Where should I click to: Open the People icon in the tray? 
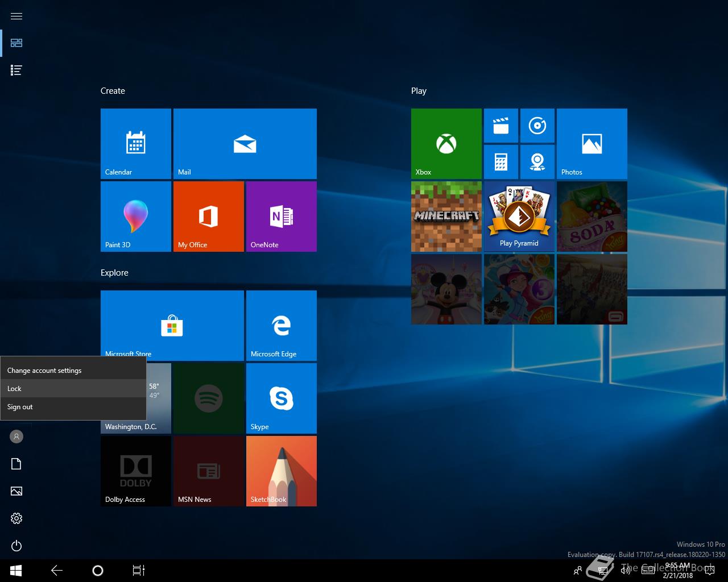pos(578,571)
